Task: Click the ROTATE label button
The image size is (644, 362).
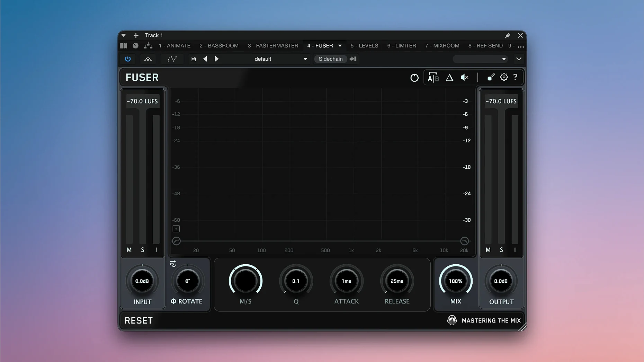Action: (187, 301)
